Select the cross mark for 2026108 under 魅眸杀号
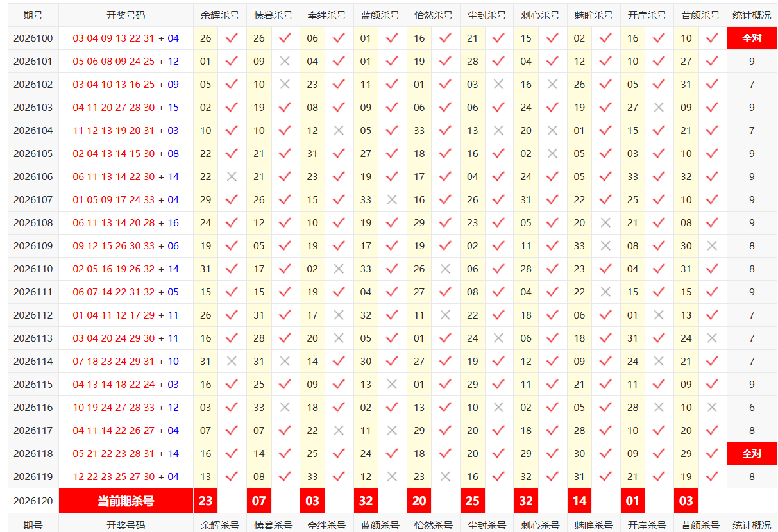 point(605,223)
